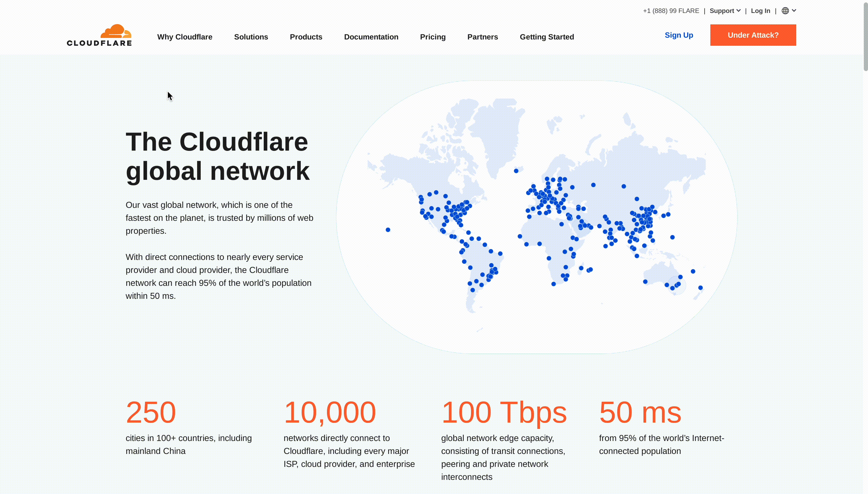Open the Products menu
This screenshot has width=868, height=494.
pyautogui.click(x=306, y=37)
